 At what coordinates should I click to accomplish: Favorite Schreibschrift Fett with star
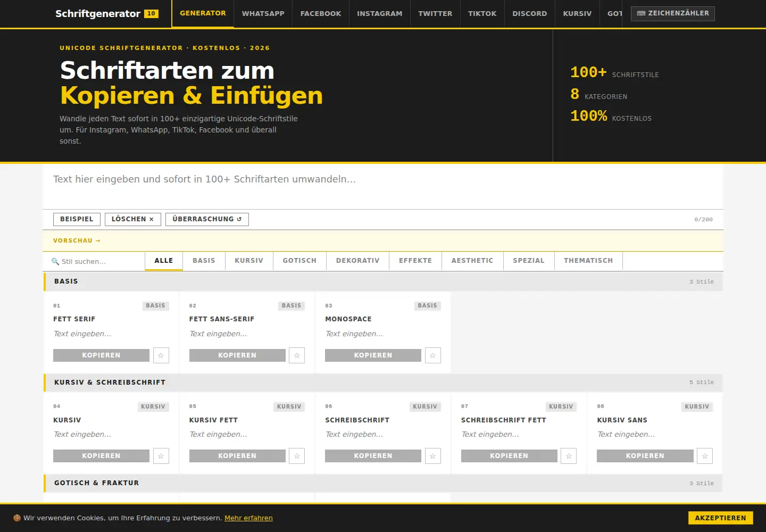tap(569, 456)
